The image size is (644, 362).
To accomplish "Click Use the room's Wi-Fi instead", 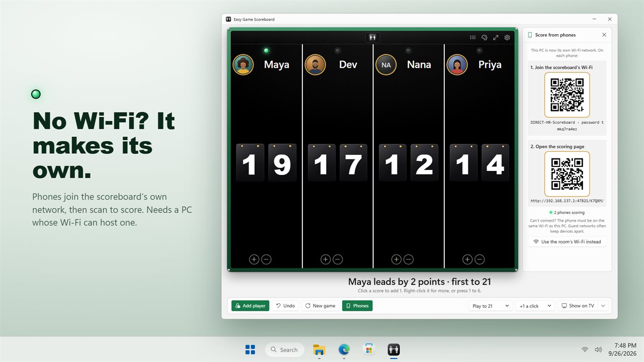I will point(567,242).
